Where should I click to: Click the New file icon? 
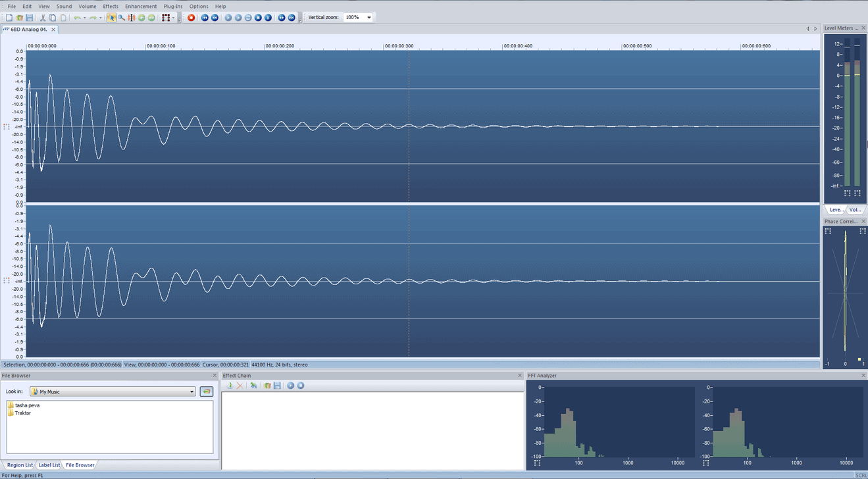pyautogui.click(x=10, y=18)
